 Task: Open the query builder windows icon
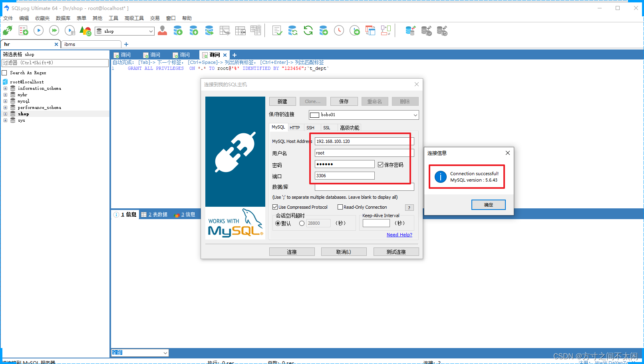[x=370, y=31]
